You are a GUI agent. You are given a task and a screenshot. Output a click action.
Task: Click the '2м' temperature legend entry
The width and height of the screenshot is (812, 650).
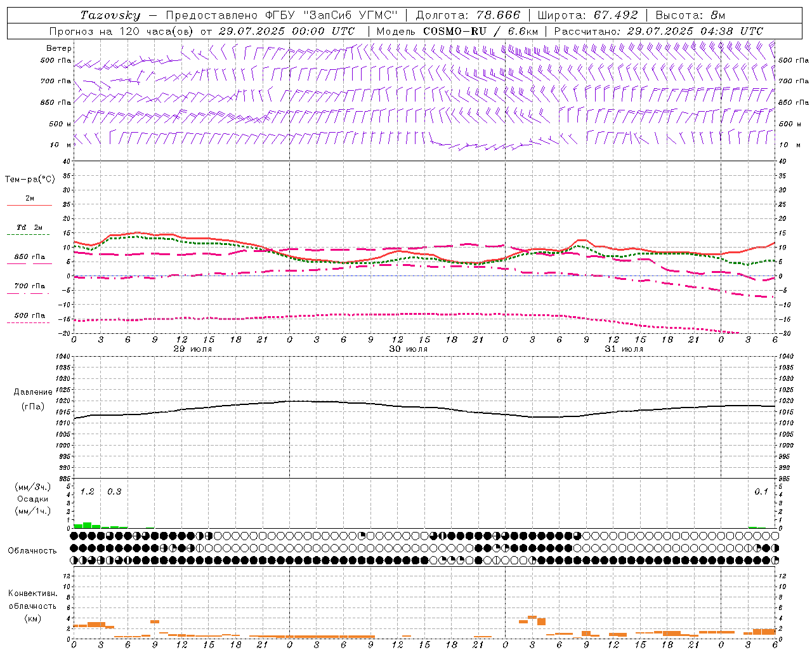30,199
